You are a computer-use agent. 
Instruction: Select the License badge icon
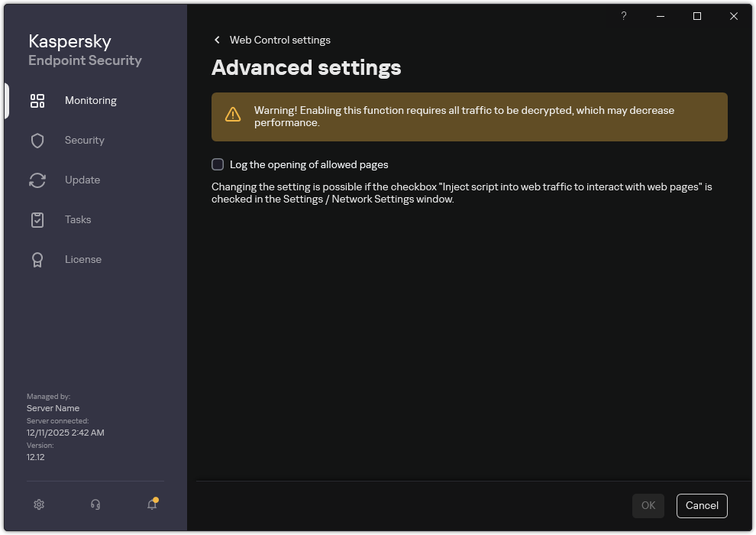click(37, 259)
